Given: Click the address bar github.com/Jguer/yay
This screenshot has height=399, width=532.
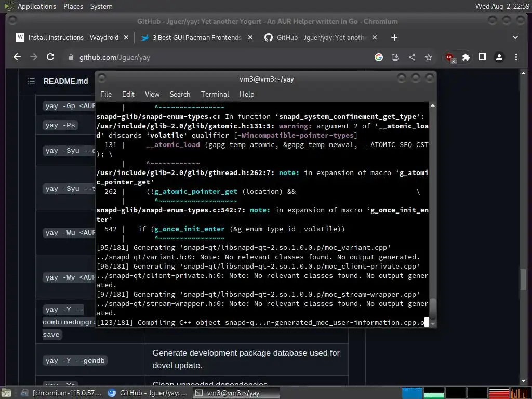Looking at the screenshot, I should click(217, 57).
